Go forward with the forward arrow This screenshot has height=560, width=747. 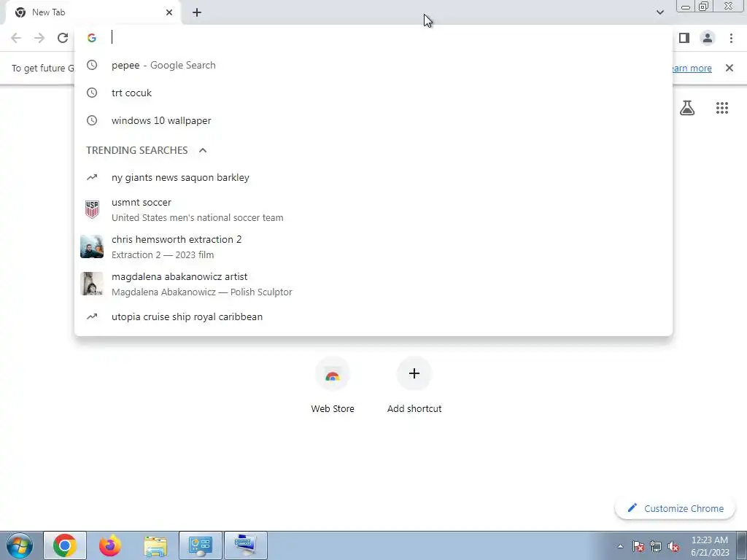click(39, 38)
